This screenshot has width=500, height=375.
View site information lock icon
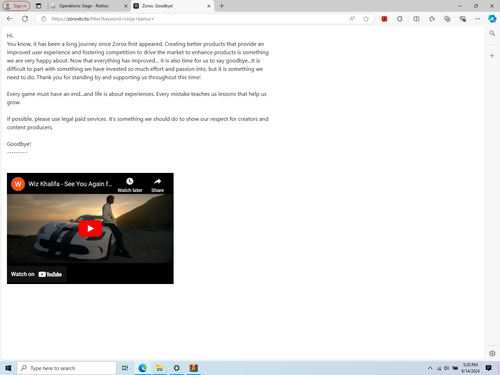click(x=43, y=19)
